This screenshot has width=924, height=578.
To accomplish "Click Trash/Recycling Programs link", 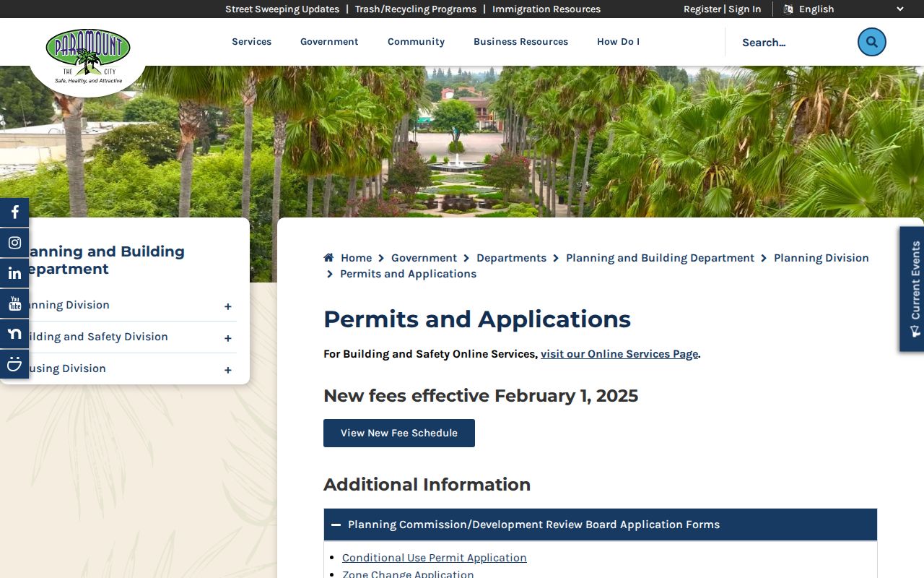I will [x=416, y=9].
